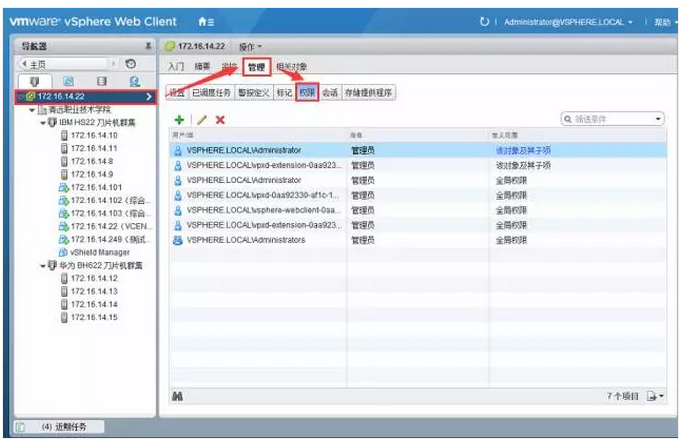Screen dimensions: 683x445
Task: Select VM 172.16.14.22 (VCEN... in tree
Action: tap(112, 226)
